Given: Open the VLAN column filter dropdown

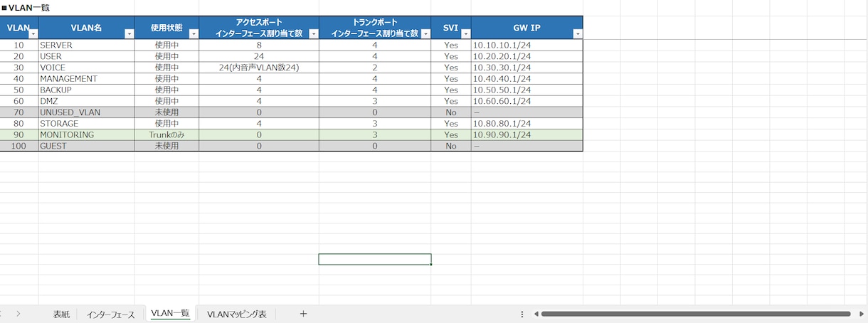Looking at the screenshot, I should (33, 34).
